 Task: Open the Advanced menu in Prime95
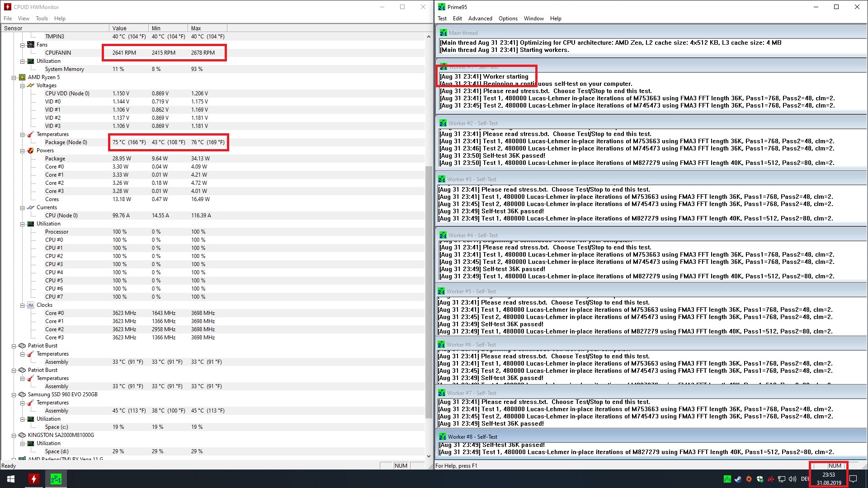tap(480, 19)
